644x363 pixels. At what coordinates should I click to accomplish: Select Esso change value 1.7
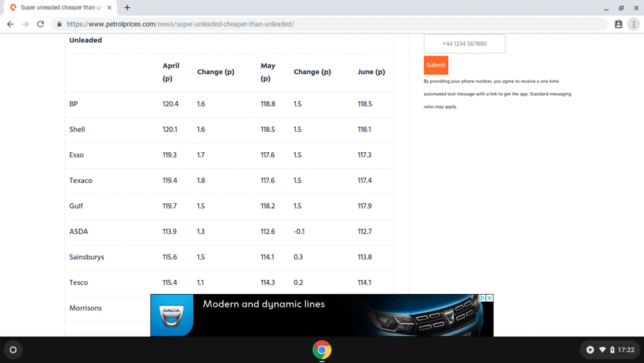(x=200, y=155)
